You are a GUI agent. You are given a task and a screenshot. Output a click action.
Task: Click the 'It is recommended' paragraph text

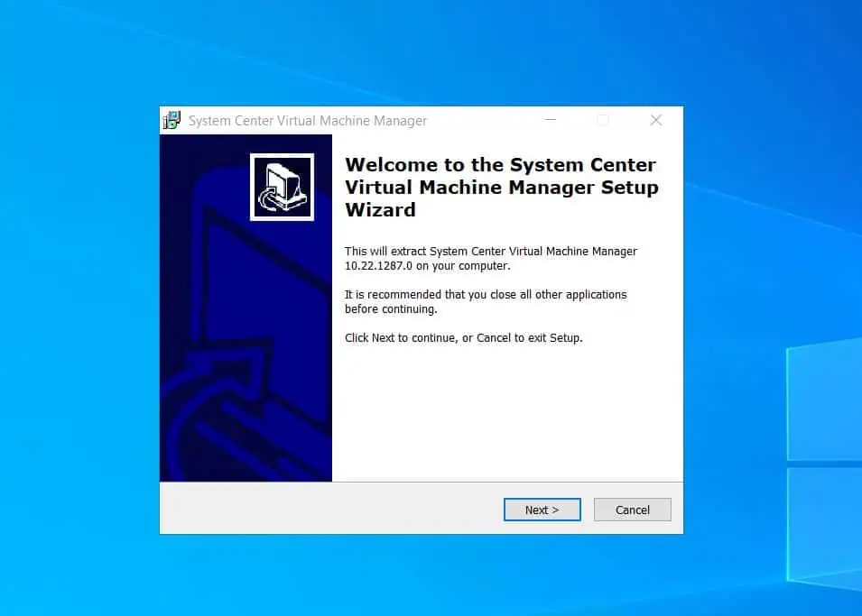click(x=486, y=301)
